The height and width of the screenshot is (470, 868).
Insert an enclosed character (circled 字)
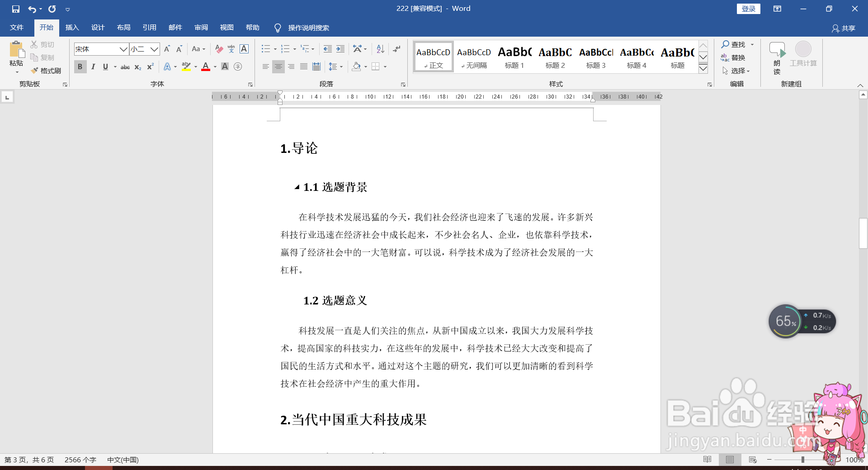pos(238,66)
